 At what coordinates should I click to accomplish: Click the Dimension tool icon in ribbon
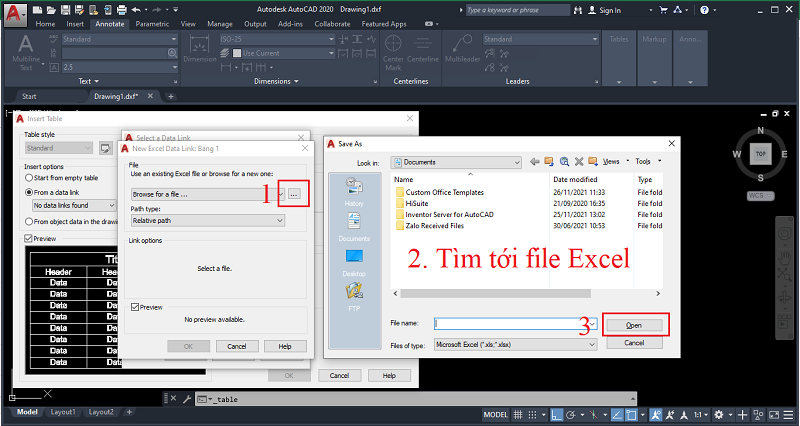tap(199, 44)
